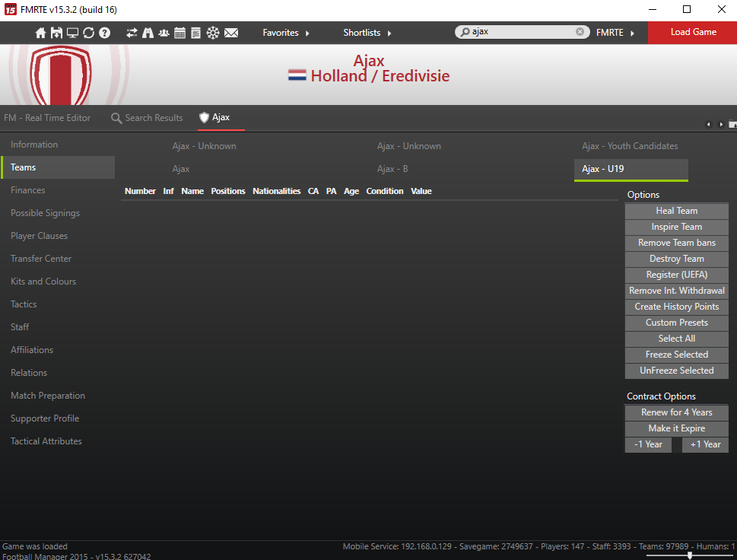Sort by the Condition column header

385,191
